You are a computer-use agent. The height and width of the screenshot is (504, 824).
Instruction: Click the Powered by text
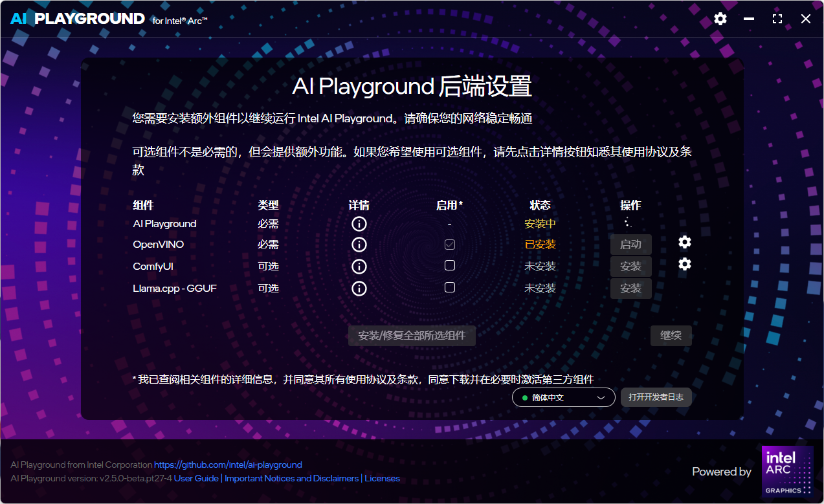click(x=722, y=472)
